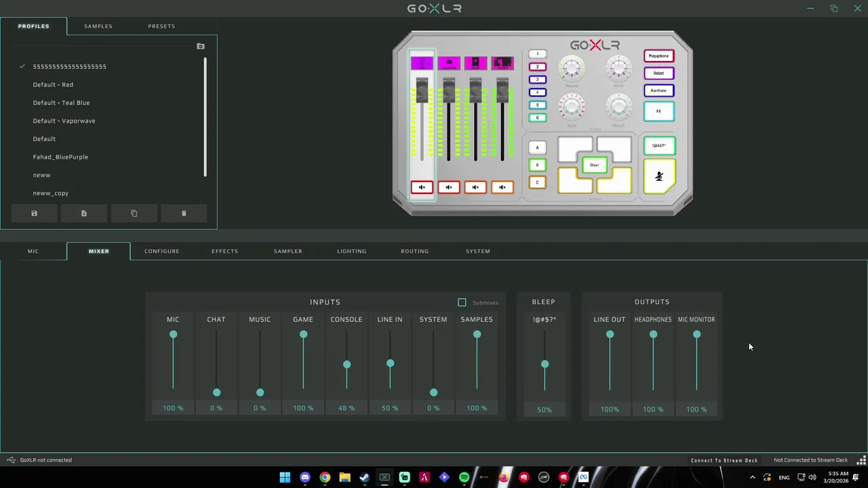Click the sampler Clear button
Screen dimensions: 868x488
coord(594,165)
